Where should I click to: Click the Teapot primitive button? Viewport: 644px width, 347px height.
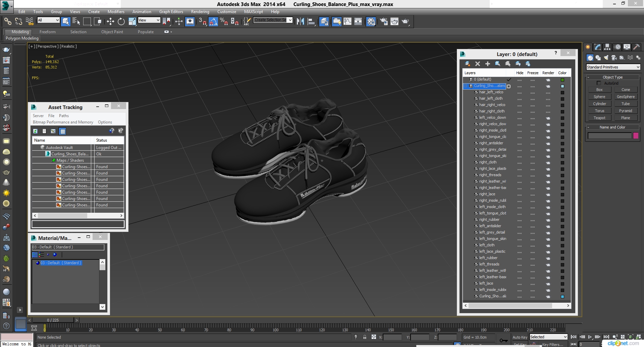coord(599,118)
